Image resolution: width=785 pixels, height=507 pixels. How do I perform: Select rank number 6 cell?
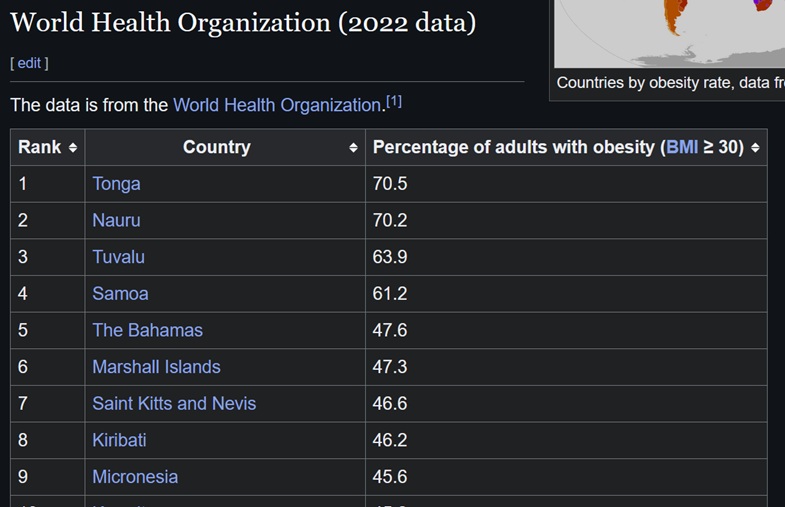(48, 367)
